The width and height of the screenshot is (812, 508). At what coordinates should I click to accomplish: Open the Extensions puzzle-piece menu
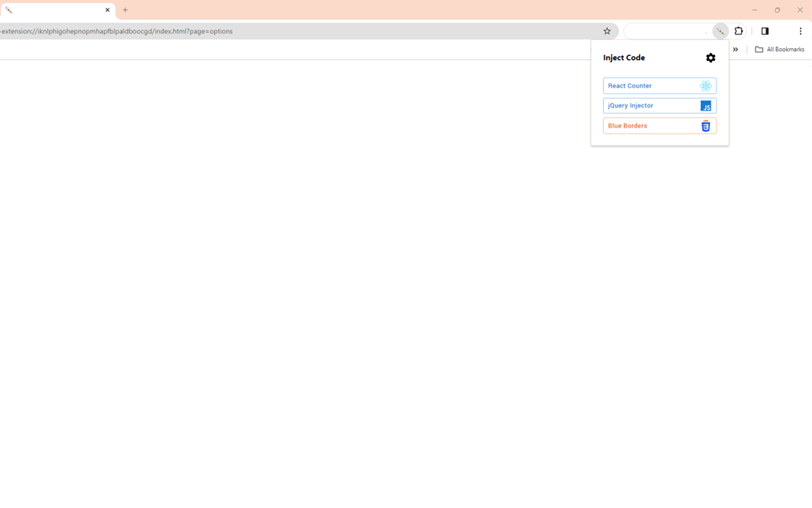tap(738, 30)
